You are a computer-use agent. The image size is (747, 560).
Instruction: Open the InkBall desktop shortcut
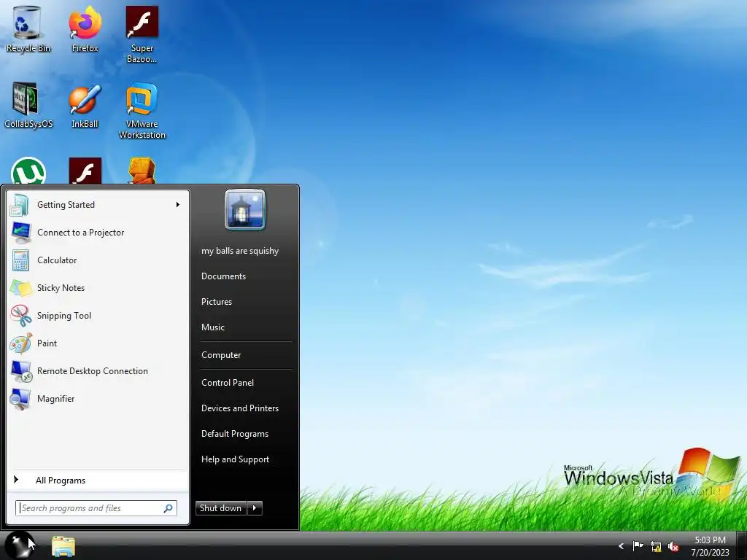click(x=85, y=106)
